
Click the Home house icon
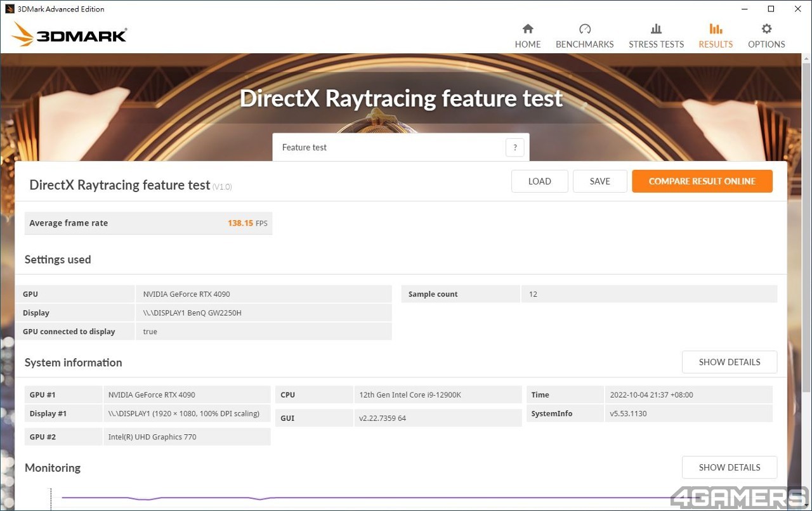[528, 29]
